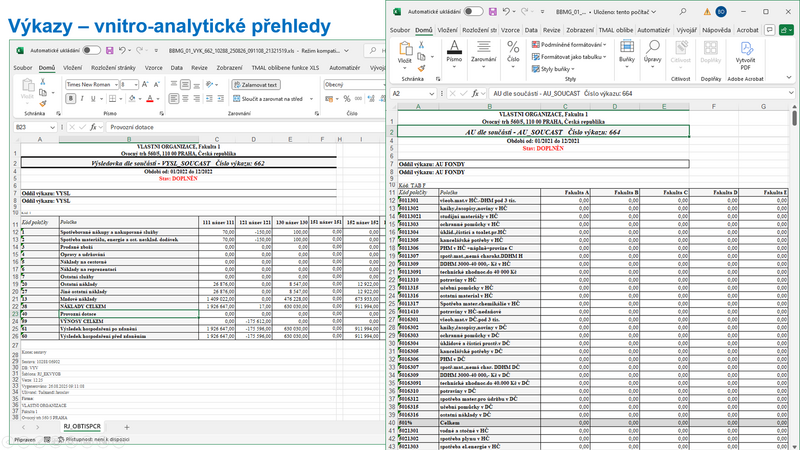The image size is (800, 450).
Task: Expand Písmo font group in right window
Action: pyautogui.click(x=454, y=55)
